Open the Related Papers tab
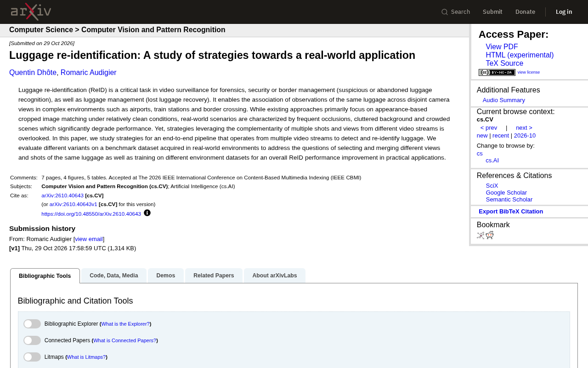588x368 pixels. 214,276
